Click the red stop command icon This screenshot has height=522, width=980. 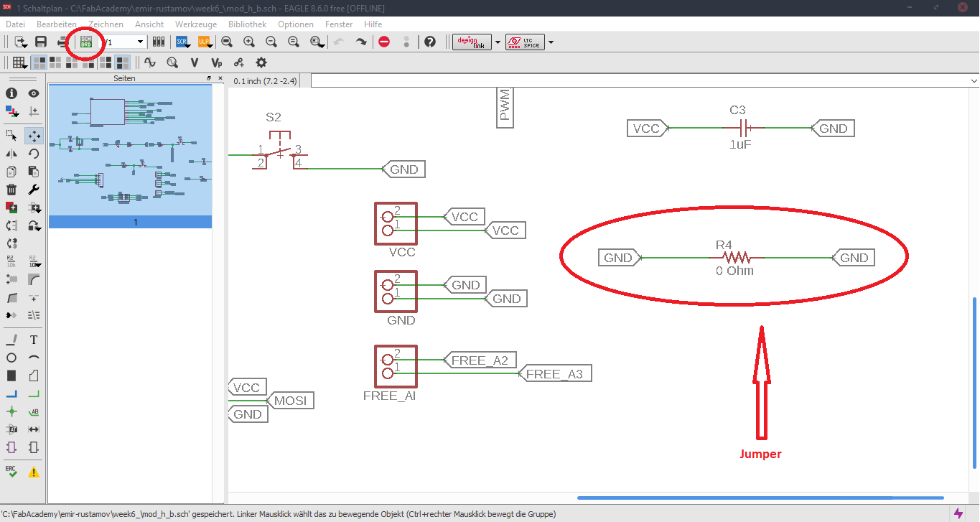[384, 42]
